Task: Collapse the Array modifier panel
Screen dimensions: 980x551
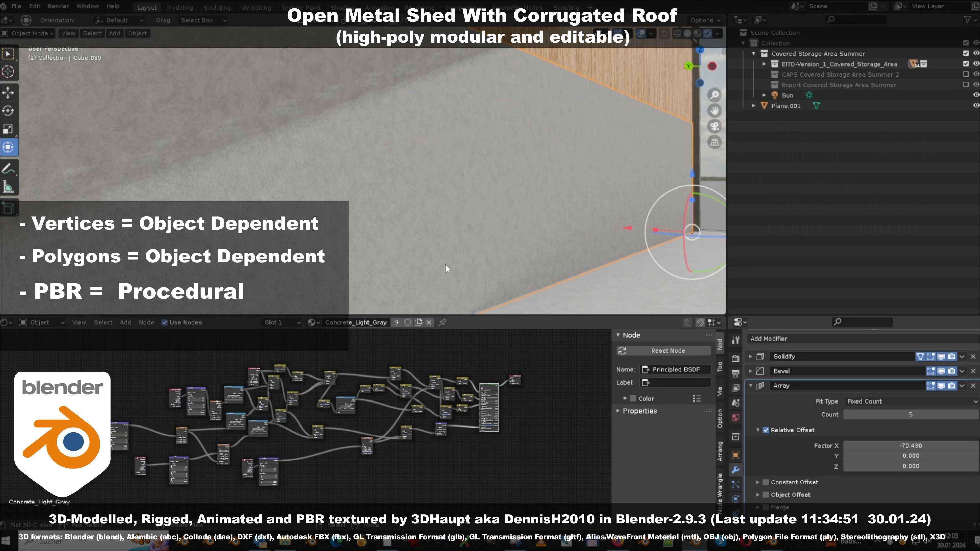Action: click(x=751, y=386)
